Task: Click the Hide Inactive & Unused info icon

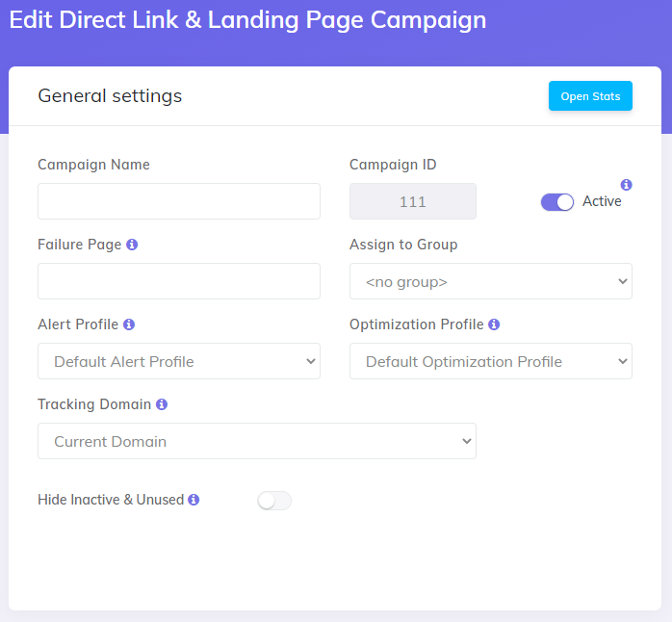Action: point(194,500)
